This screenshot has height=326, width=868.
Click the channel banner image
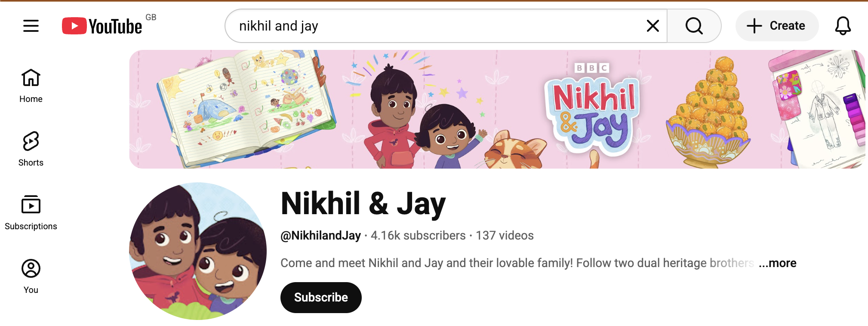click(497, 109)
